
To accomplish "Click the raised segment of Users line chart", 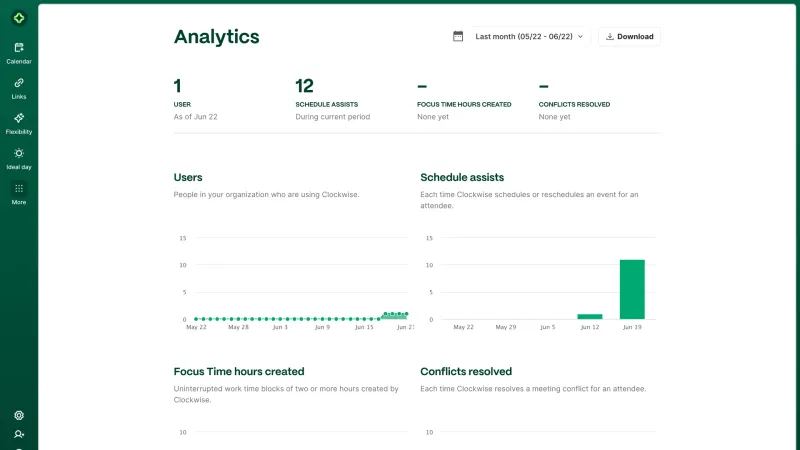I will (x=395, y=316).
